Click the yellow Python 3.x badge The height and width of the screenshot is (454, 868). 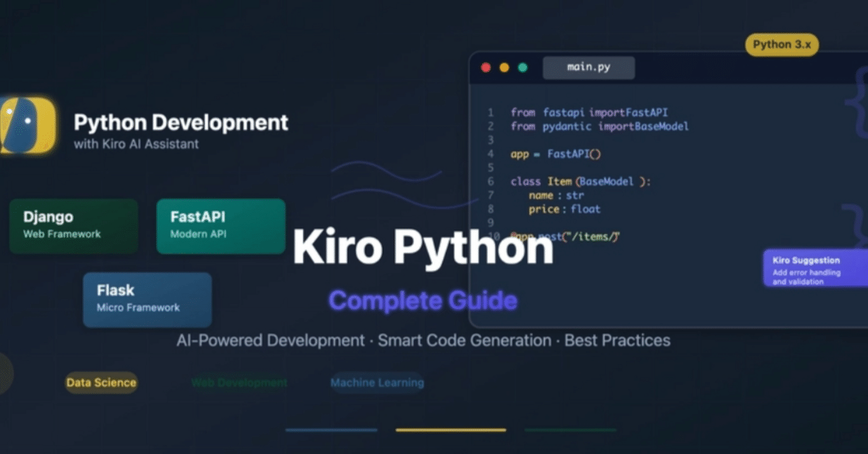coord(781,45)
